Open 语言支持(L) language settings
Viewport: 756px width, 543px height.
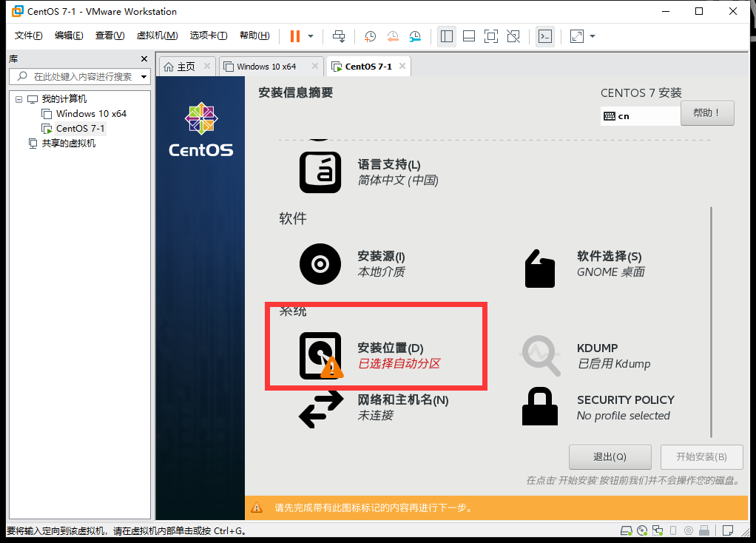click(x=369, y=172)
